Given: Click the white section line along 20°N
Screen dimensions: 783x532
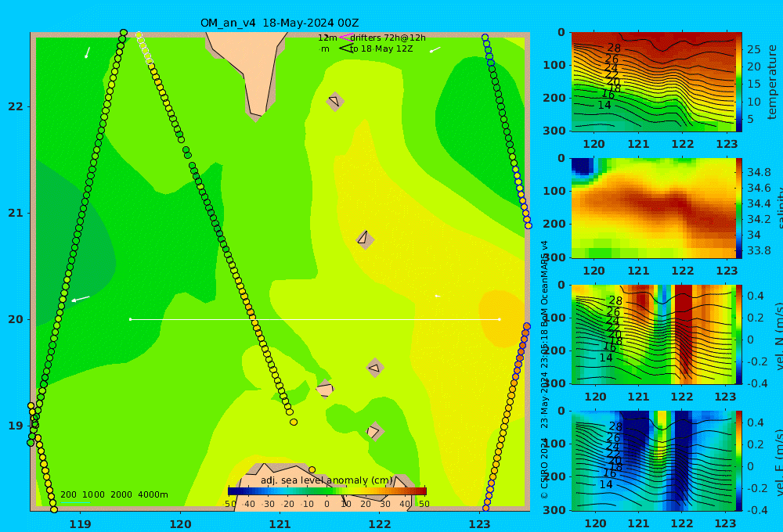Looking at the screenshot, I should point(315,319).
